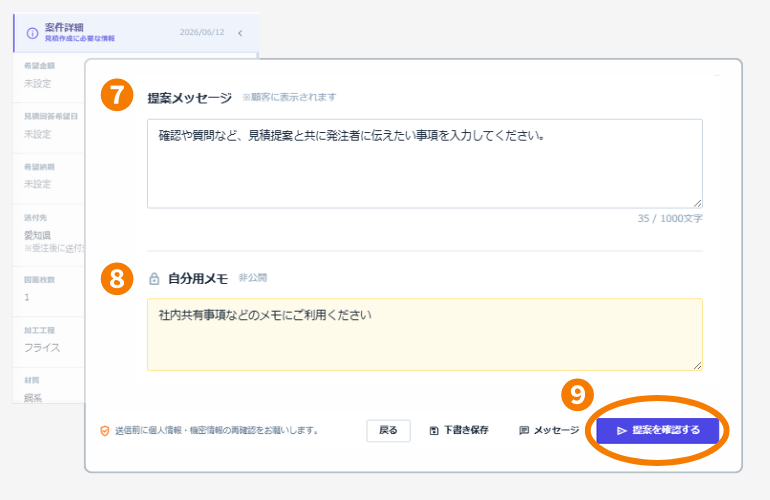
Task: Click the 戻る button
Action: coord(388,431)
